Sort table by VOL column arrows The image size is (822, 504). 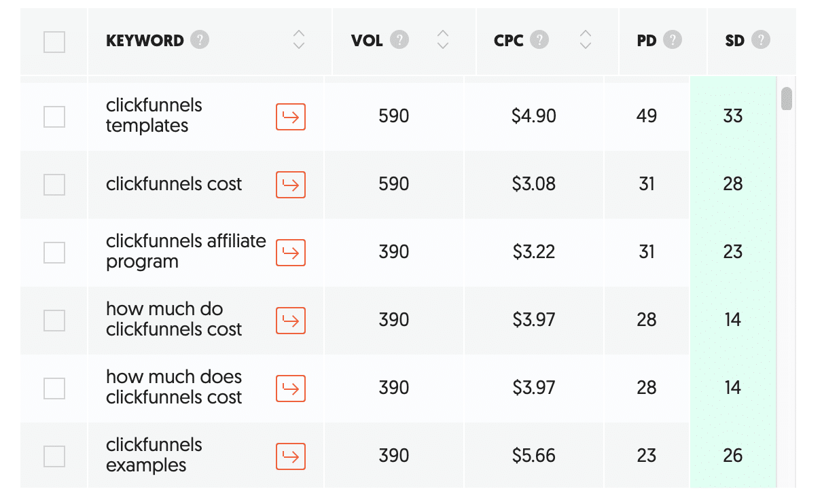point(443,40)
